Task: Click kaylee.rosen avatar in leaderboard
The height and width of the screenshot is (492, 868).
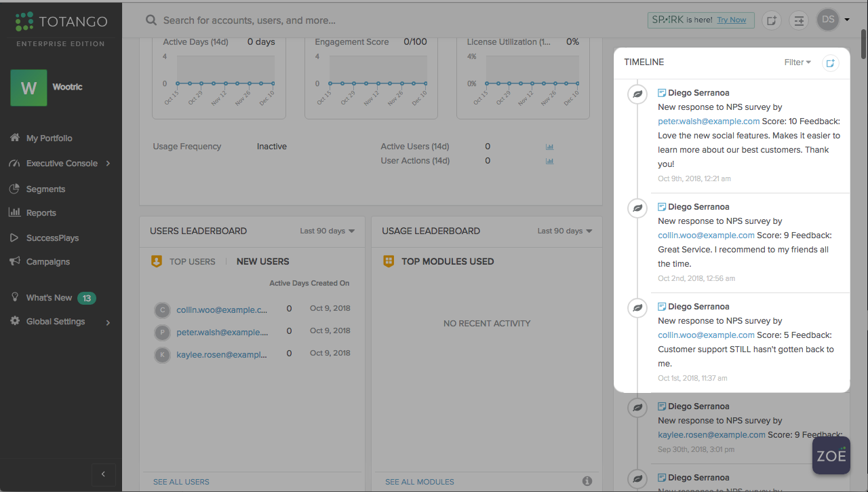Action: tap(162, 355)
